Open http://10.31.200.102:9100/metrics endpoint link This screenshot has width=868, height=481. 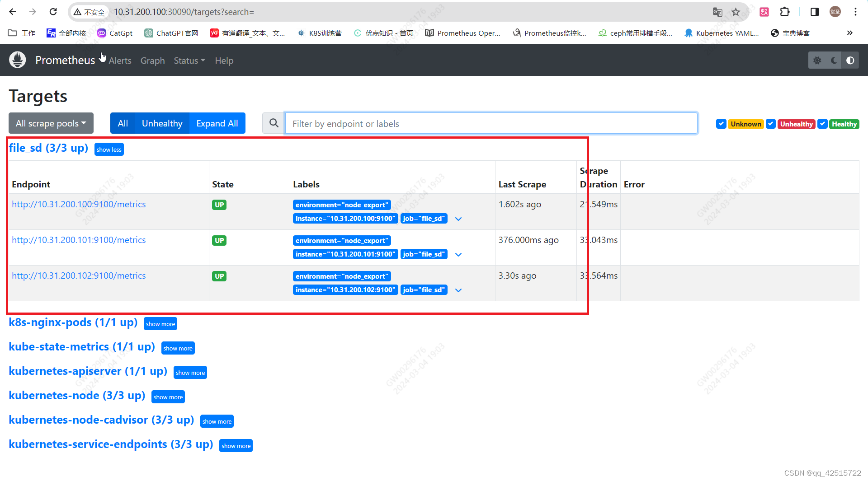(x=79, y=276)
